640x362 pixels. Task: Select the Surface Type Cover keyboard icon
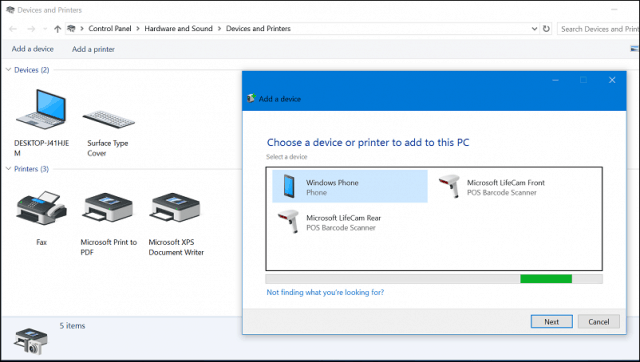point(109,119)
